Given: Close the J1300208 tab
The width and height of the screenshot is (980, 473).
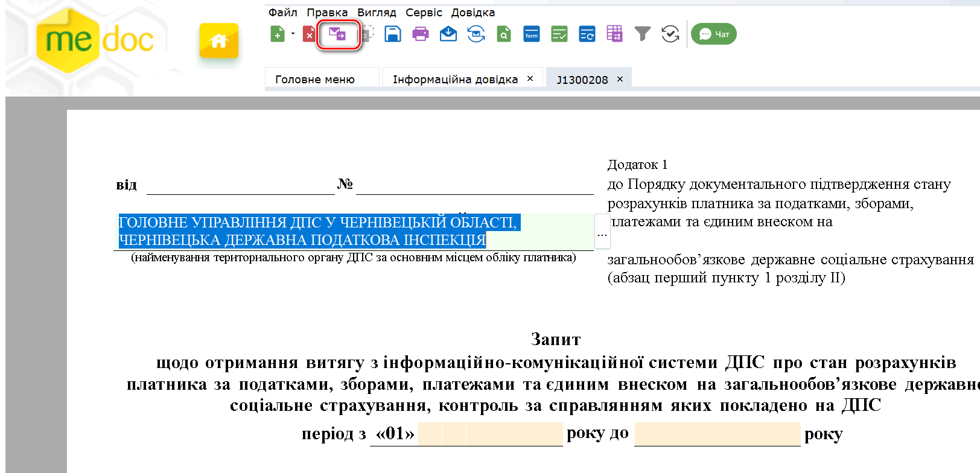Looking at the screenshot, I should (x=620, y=79).
